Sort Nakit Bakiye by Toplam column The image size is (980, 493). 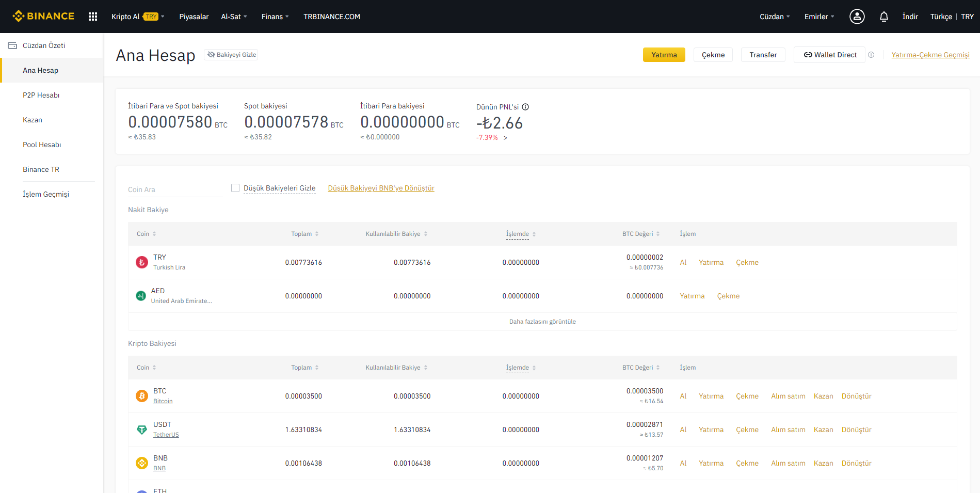tap(305, 234)
